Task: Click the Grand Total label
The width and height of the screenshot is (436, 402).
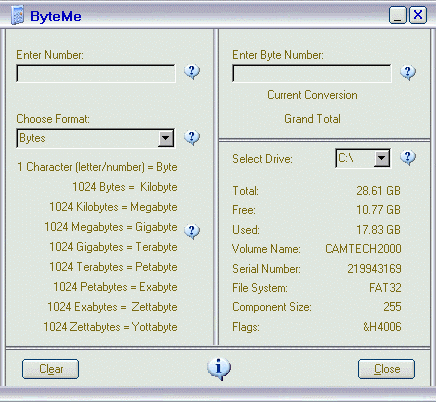Action: (x=312, y=119)
